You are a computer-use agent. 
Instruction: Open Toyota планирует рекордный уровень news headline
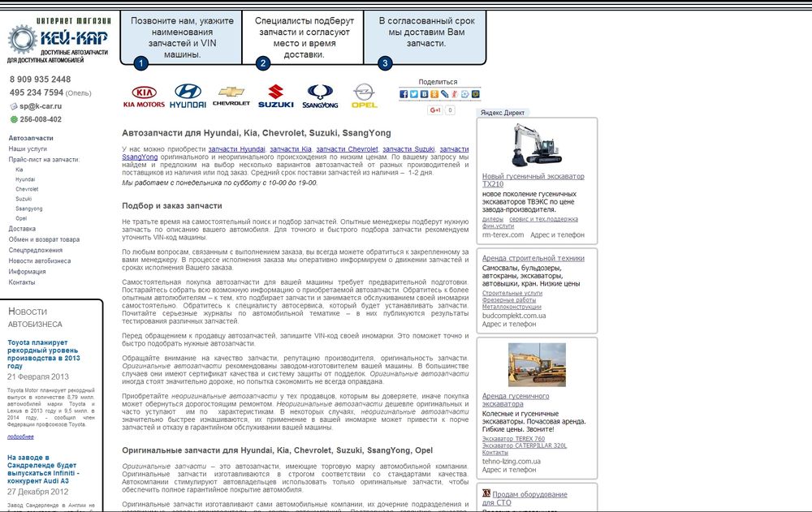(44, 354)
